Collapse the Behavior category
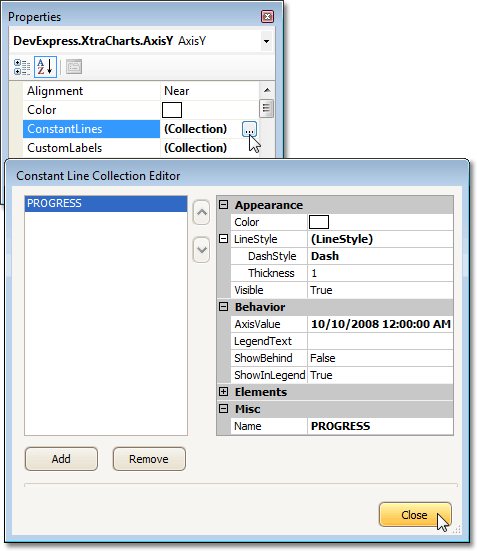The image size is (477, 551). (224, 307)
